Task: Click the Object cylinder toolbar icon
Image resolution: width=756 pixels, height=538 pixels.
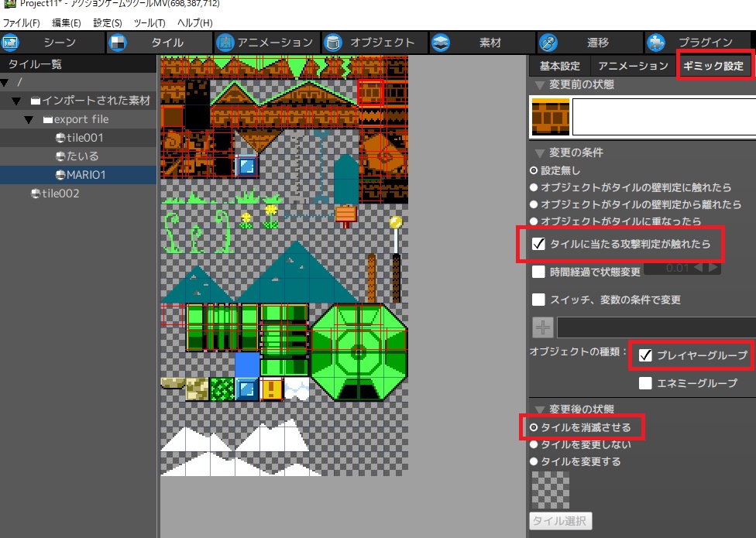Action: 332,43
